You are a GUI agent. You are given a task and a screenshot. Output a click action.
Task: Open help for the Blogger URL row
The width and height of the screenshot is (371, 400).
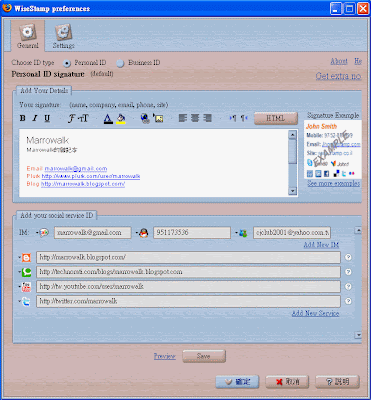pos(348,257)
